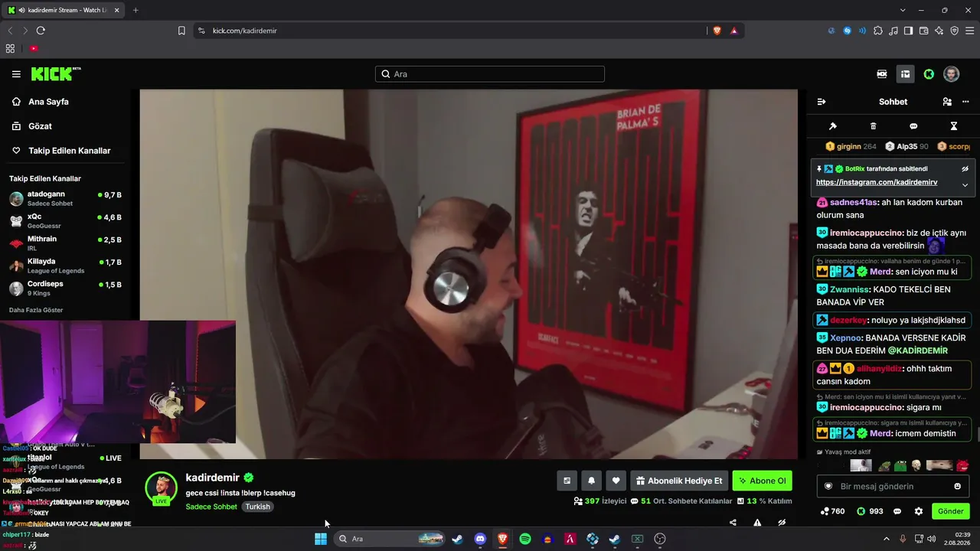
Task: Click the crossed-eye hide icon below stream
Action: (x=782, y=523)
